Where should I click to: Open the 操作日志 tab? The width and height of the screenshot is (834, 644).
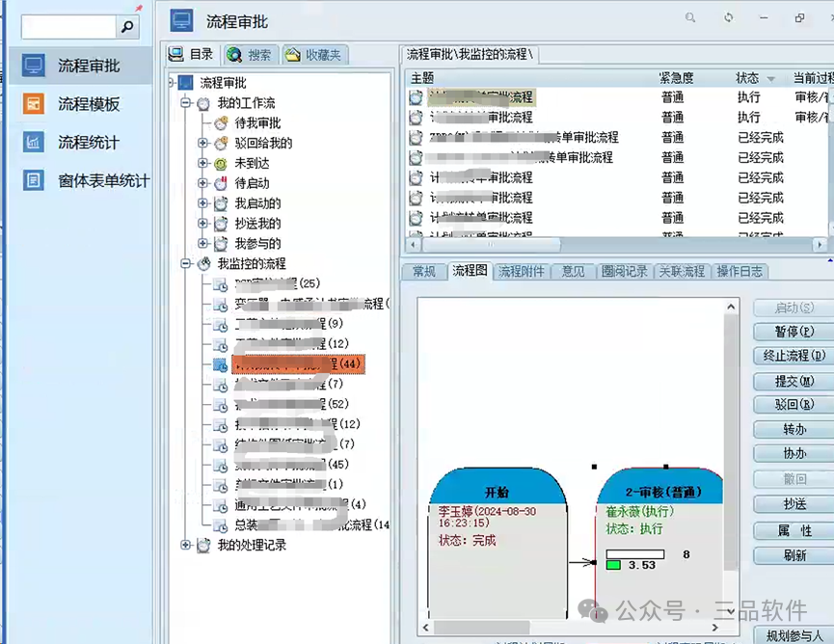(x=739, y=271)
